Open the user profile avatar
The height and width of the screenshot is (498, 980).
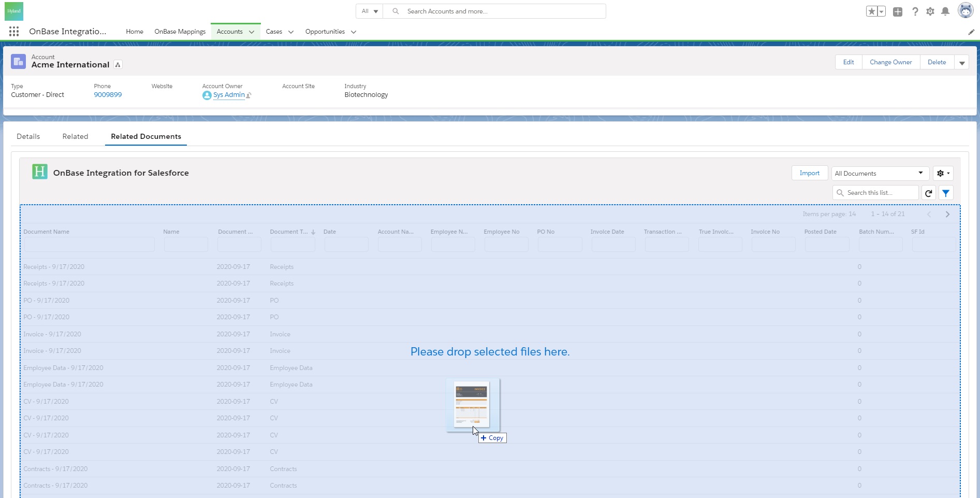(966, 11)
